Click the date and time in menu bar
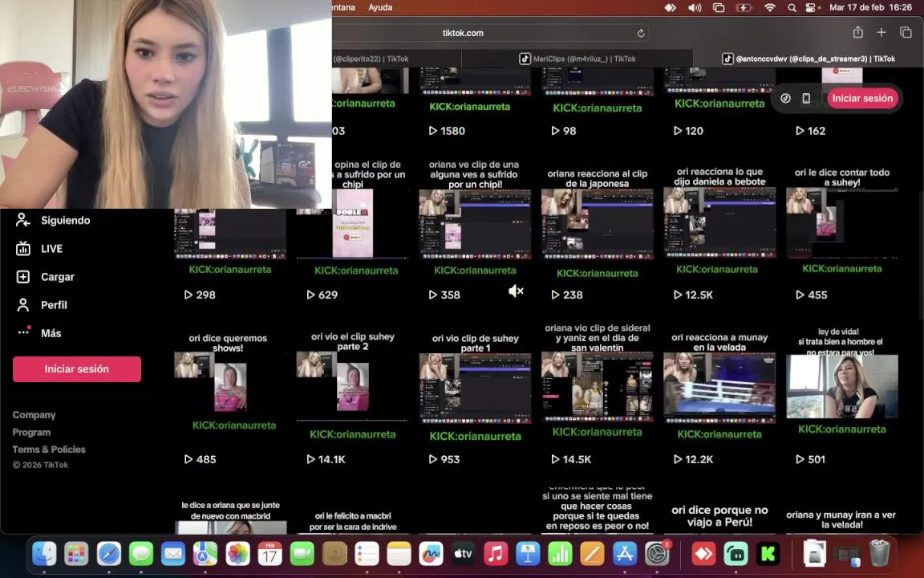The width and height of the screenshot is (924, 578). click(x=870, y=8)
